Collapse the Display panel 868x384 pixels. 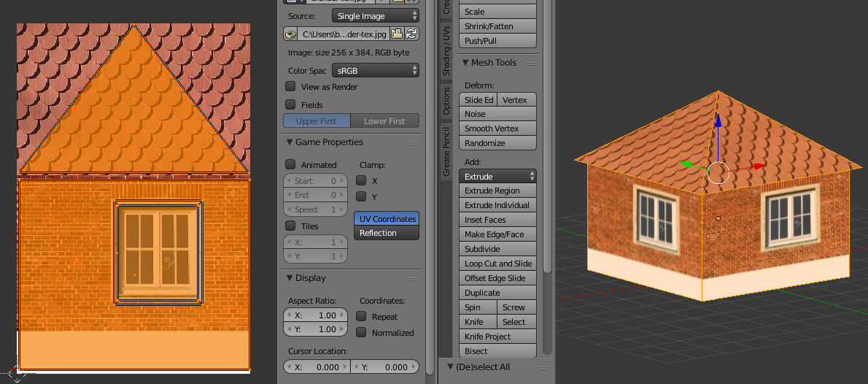(290, 278)
